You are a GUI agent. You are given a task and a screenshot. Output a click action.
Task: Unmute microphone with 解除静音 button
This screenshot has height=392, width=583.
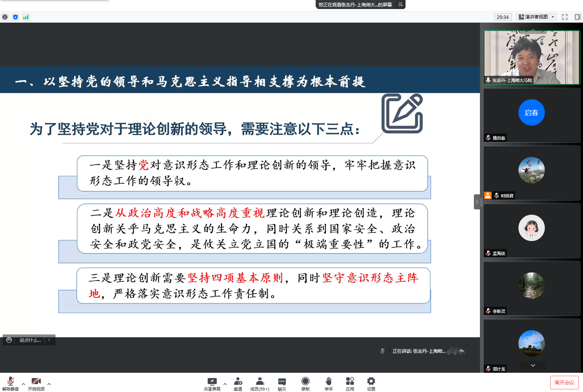coord(10,383)
